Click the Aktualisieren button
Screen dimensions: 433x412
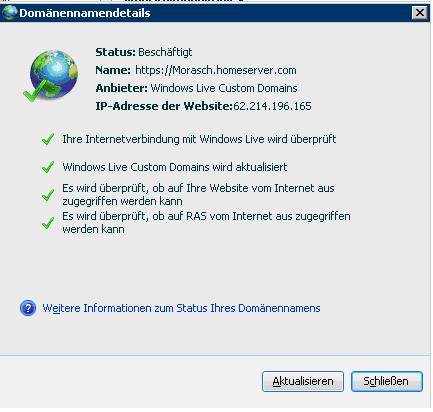[303, 381]
